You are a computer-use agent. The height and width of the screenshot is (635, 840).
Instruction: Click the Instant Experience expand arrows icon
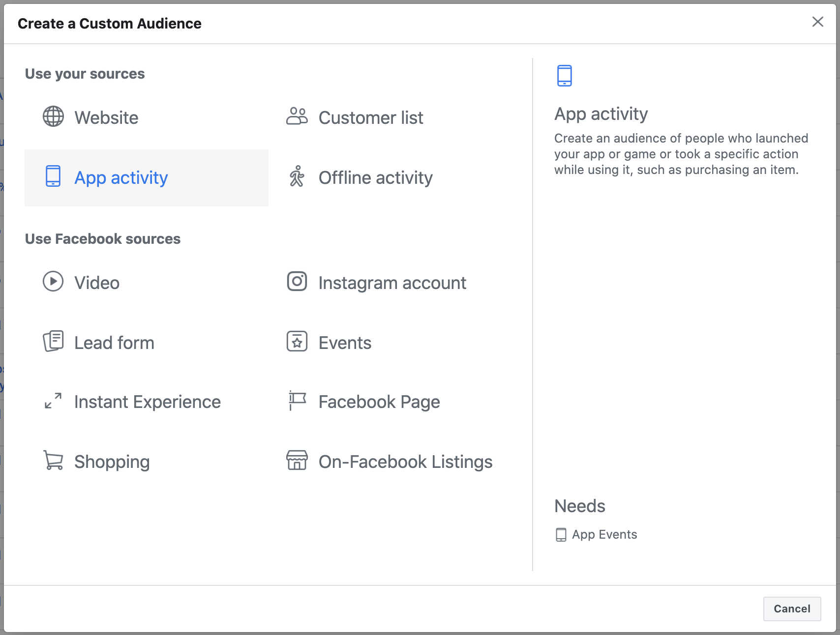pos(53,401)
